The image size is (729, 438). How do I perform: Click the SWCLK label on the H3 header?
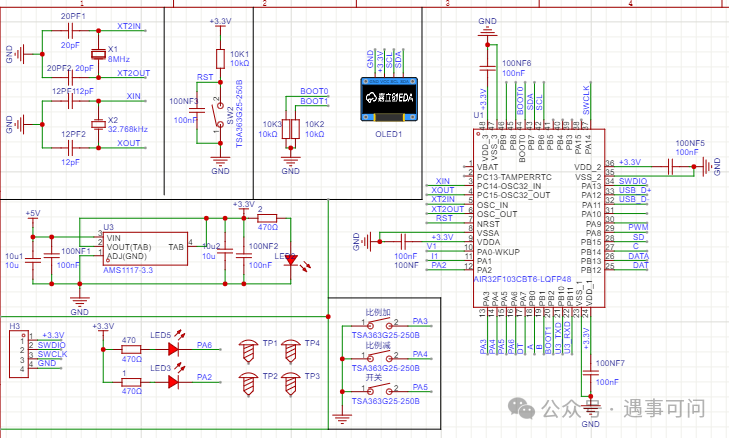(52, 354)
